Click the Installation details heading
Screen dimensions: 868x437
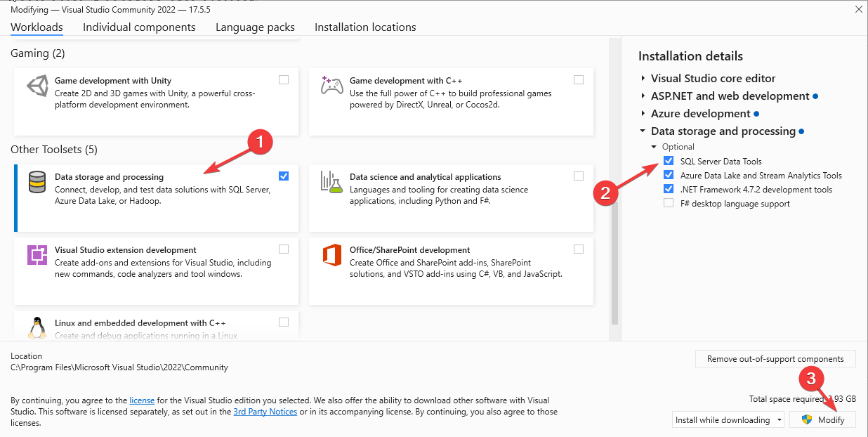click(x=690, y=56)
